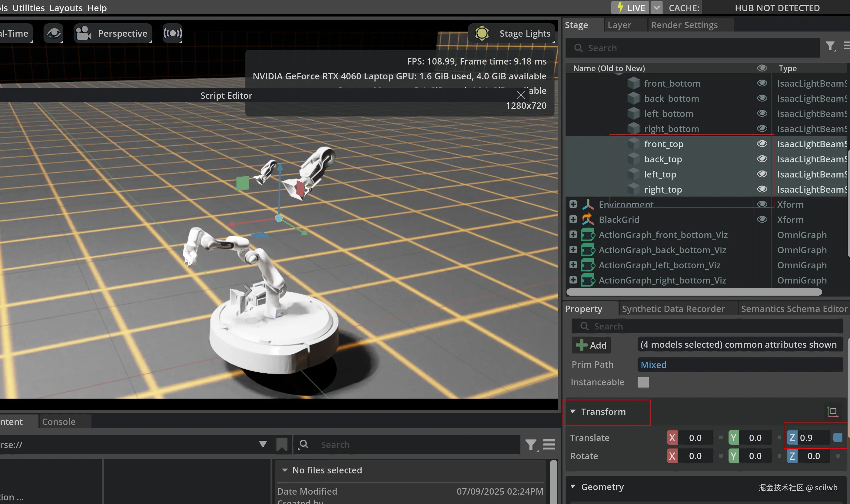
Task: Switch to the Render Settings tab
Action: point(684,25)
